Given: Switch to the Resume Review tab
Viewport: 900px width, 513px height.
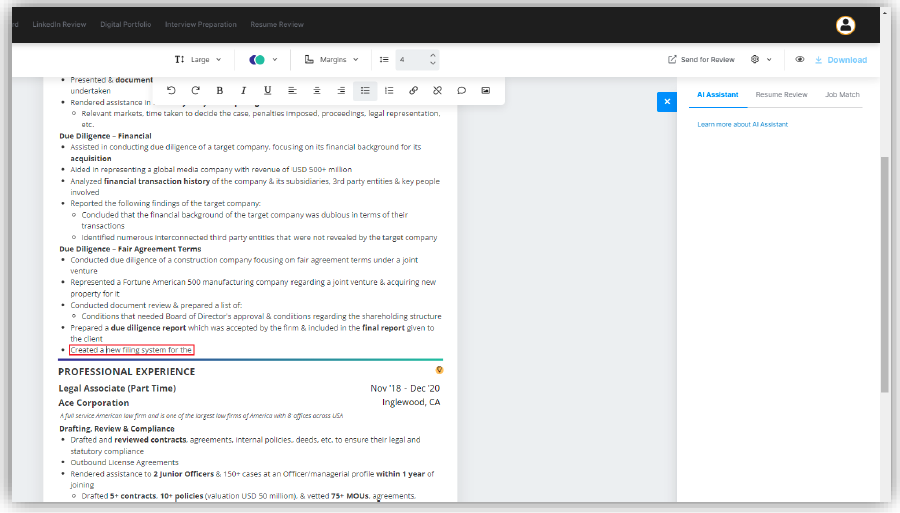Looking at the screenshot, I should [781, 95].
